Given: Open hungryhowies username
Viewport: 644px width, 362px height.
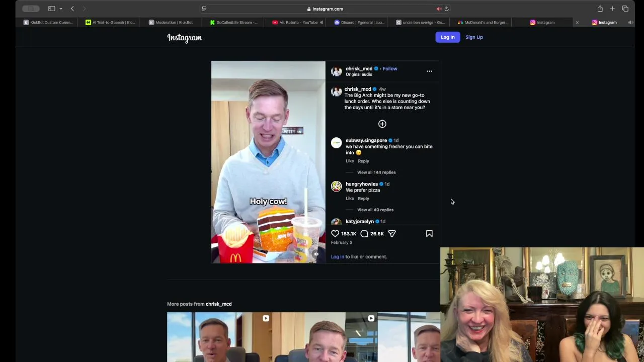Looking at the screenshot, I should (362, 184).
